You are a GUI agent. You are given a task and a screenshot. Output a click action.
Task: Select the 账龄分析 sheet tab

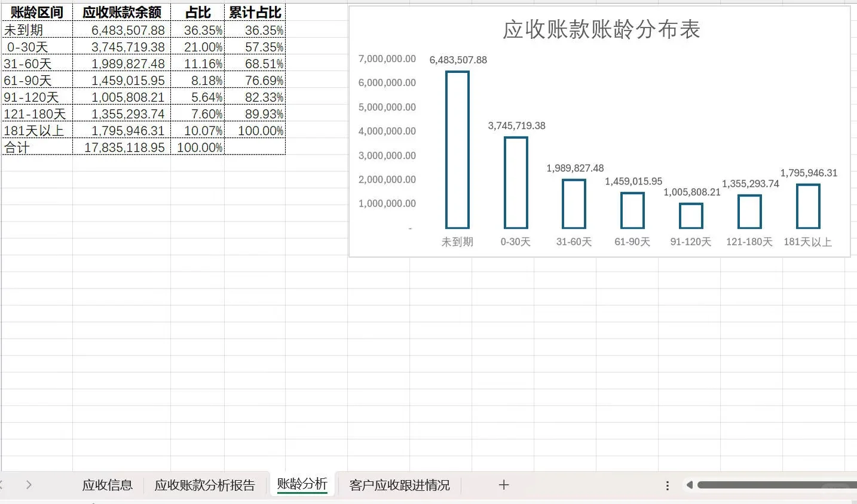click(302, 484)
